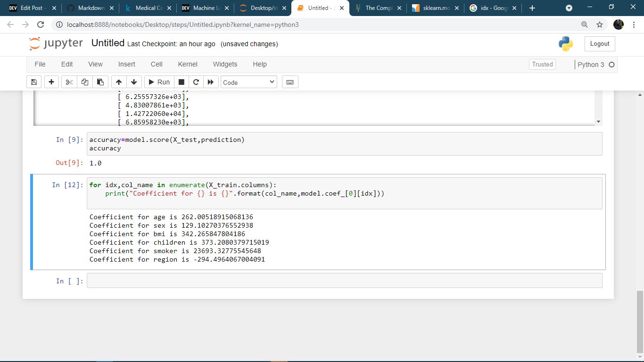The width and height of the screenshot is (644, 362).
Task: Switch to the idx Google search tab
Action: point(492,8)
